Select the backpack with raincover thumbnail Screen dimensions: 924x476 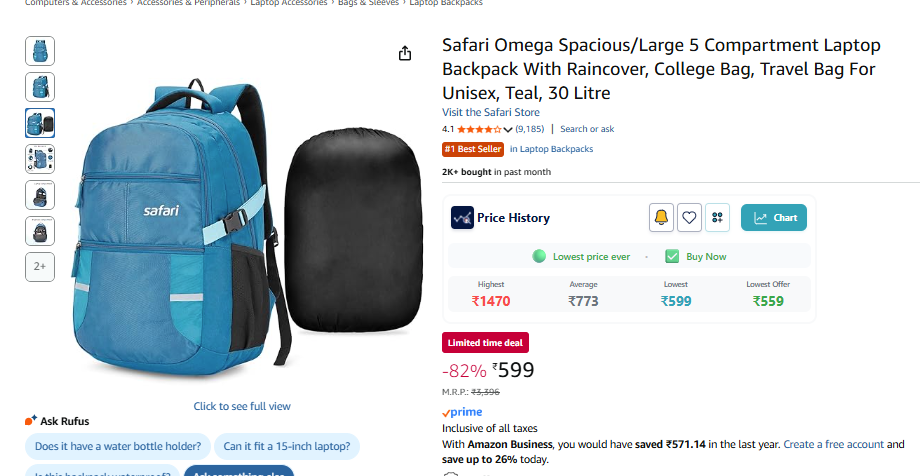40,123
